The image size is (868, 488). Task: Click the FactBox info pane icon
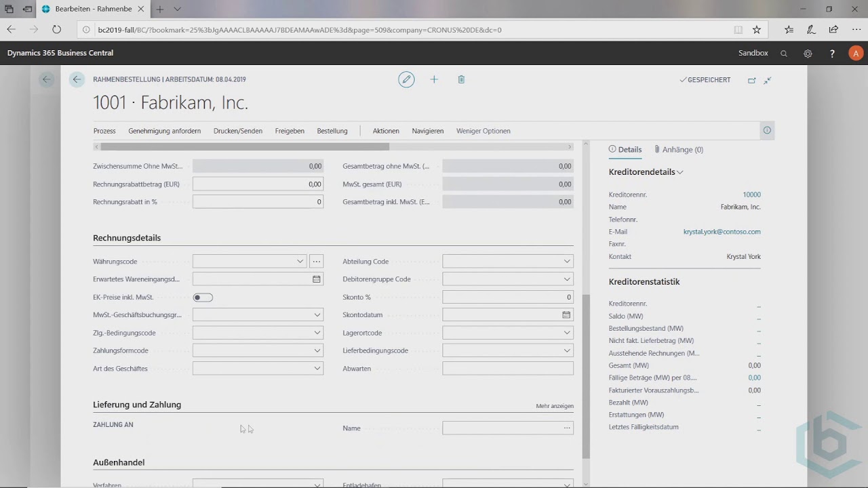pyautogui.click(x=767, y=131)
